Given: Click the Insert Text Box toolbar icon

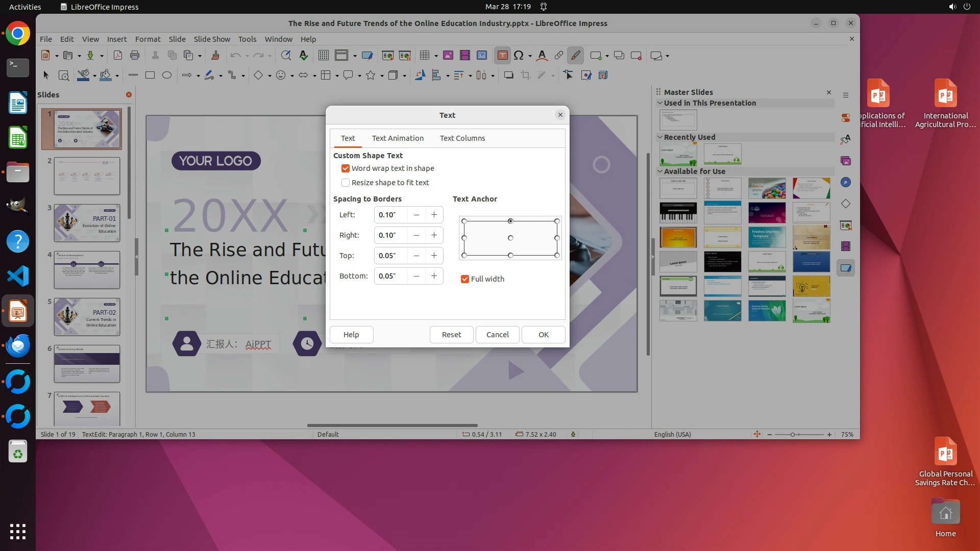Looking at the screenshot, I should 502,56.
